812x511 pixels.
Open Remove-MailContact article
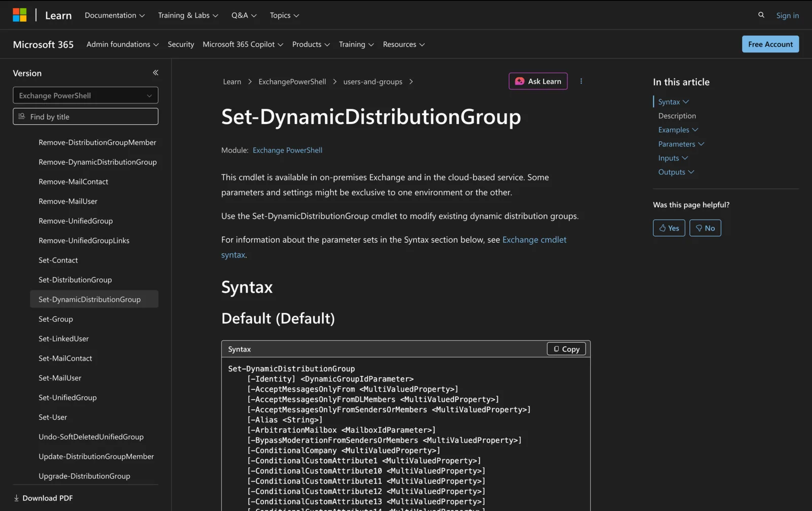73,181
